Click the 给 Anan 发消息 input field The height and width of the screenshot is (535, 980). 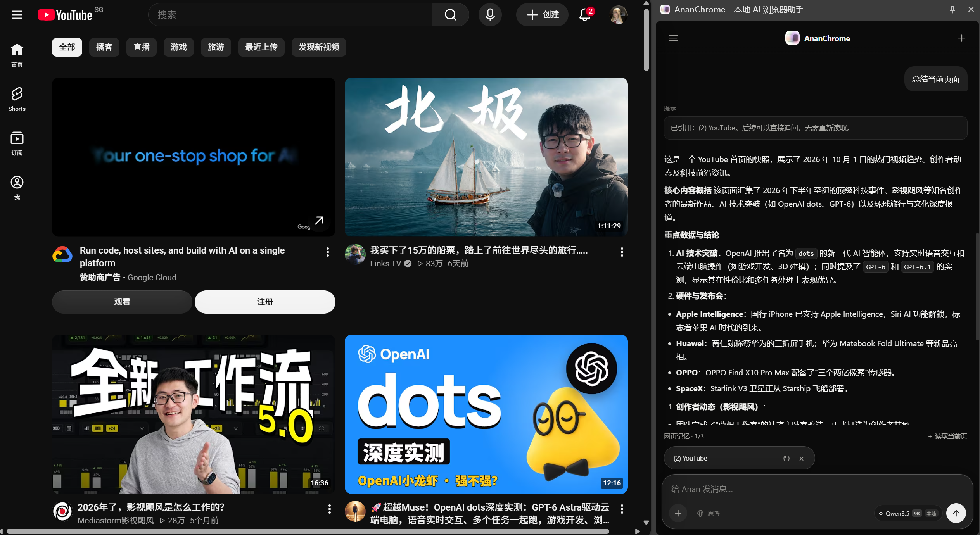click(817, 489)
